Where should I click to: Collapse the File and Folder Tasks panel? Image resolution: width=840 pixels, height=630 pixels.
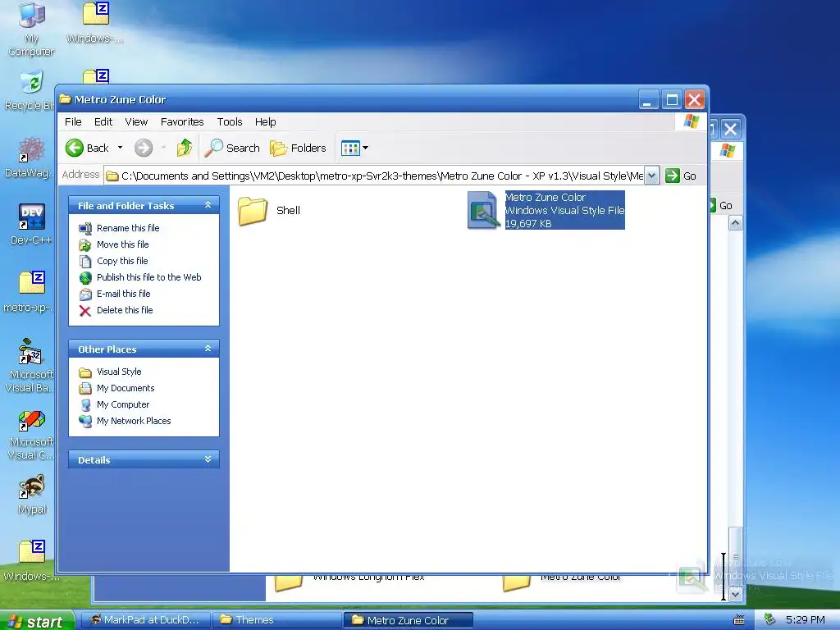click(208, 205)
